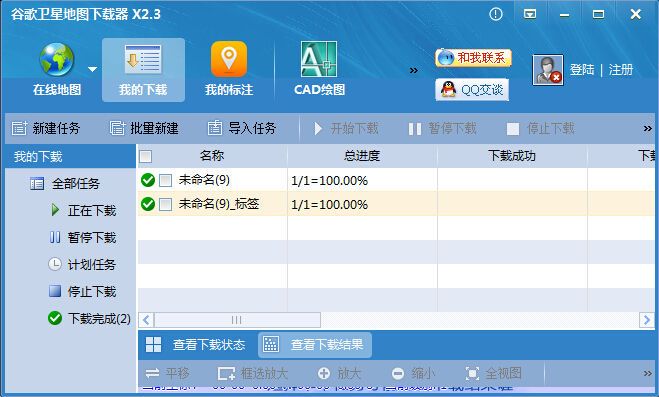Switch to 查看下载结果 tab
The width and height of the screenshot is (659, 397).
point(314,345)
